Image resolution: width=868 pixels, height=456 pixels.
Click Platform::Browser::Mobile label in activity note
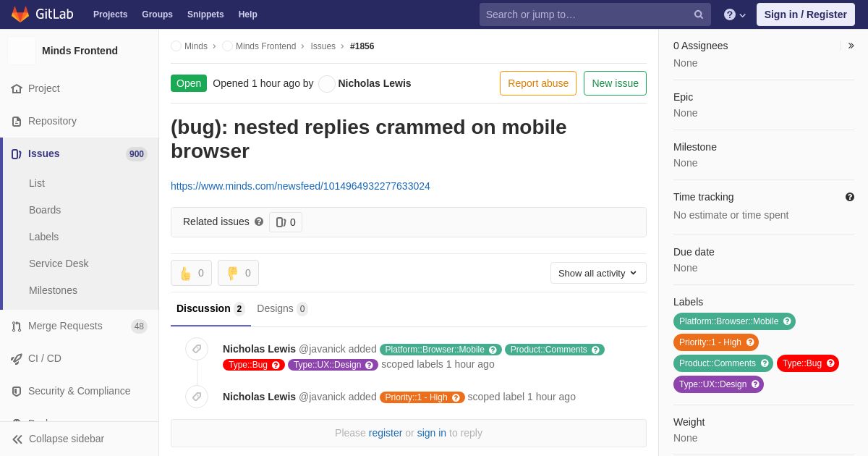click(x=441, y=350)
